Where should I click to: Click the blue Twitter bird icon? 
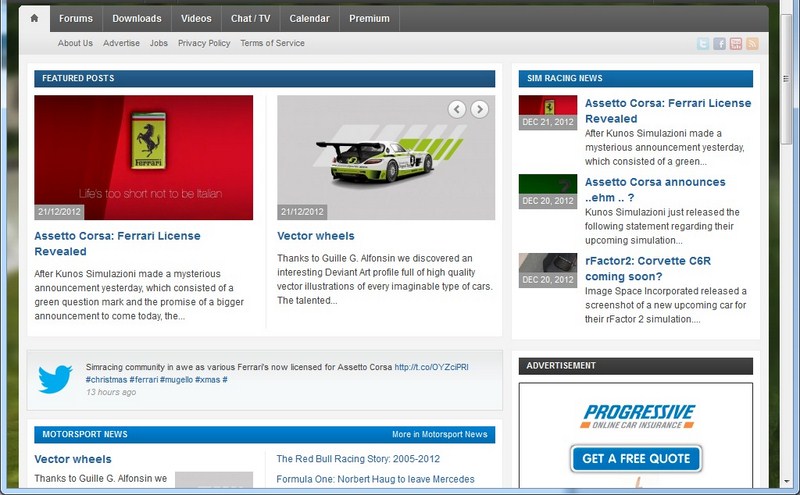pos(55,379)
